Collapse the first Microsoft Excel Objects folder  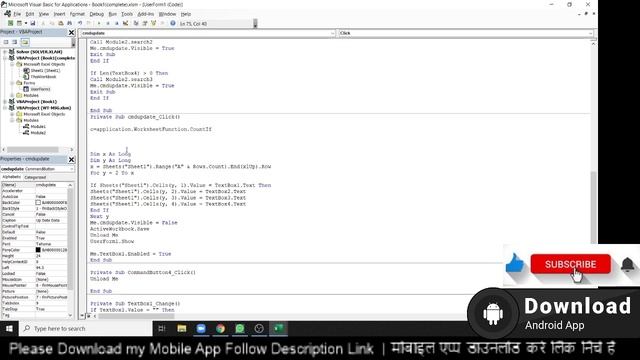[x=12, y=64]
